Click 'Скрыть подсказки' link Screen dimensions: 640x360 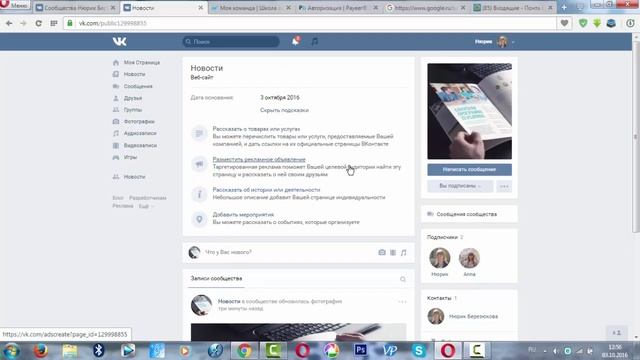pos(284,110)
